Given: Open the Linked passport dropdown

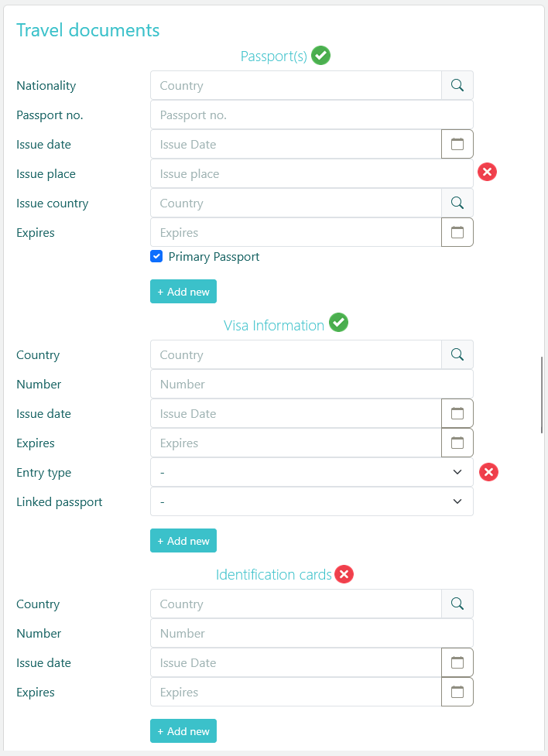Looking at the screenshot, I should (x=311, y=502).
